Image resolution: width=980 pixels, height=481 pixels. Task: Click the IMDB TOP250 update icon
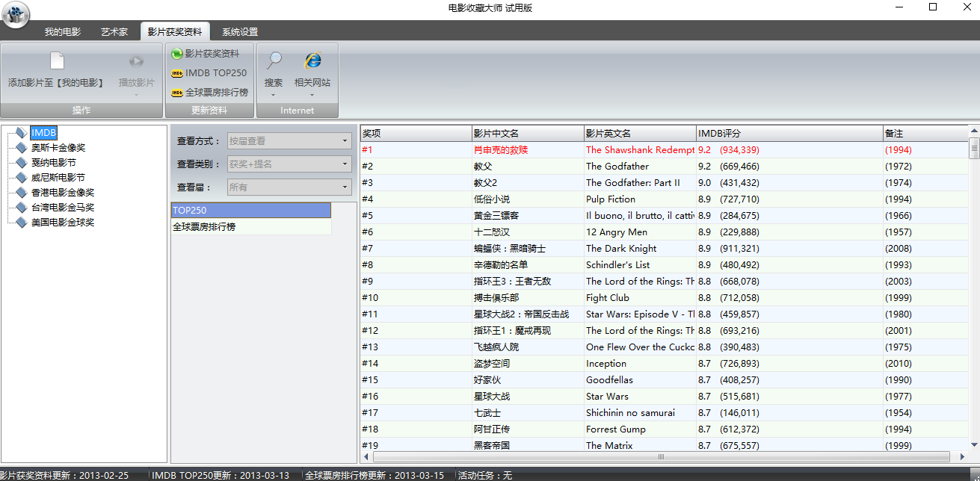pos(177,73)
